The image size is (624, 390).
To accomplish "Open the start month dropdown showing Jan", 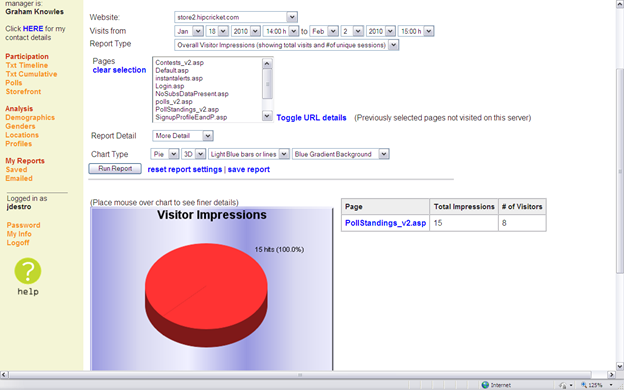I will coord(189,31).
